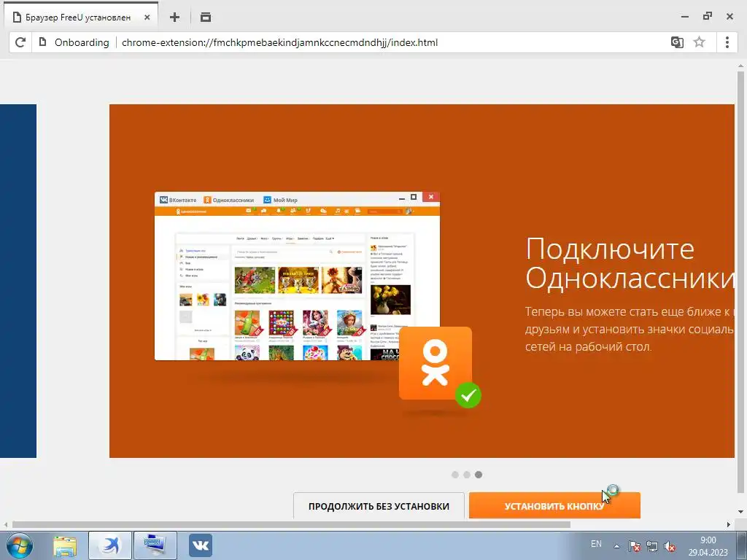This screenshot has width=747, height=560.
Task: Click the scroll right arrow
Action: point(729,525)
